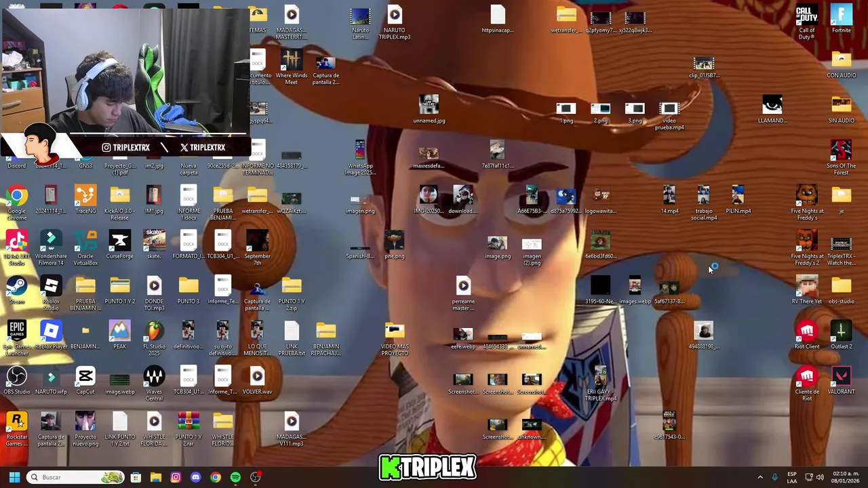Open the obs-studio folder

[x=841, y=289]
